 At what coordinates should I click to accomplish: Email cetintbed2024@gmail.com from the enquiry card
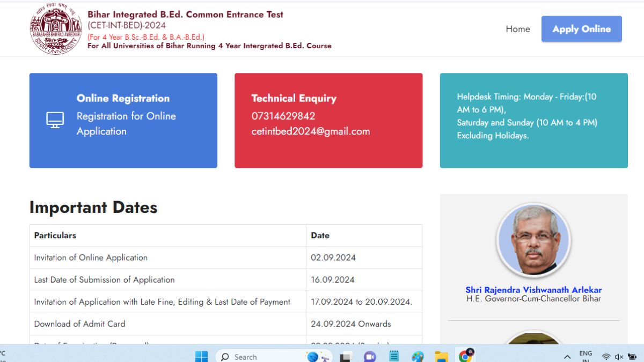(x=311, y=131)
